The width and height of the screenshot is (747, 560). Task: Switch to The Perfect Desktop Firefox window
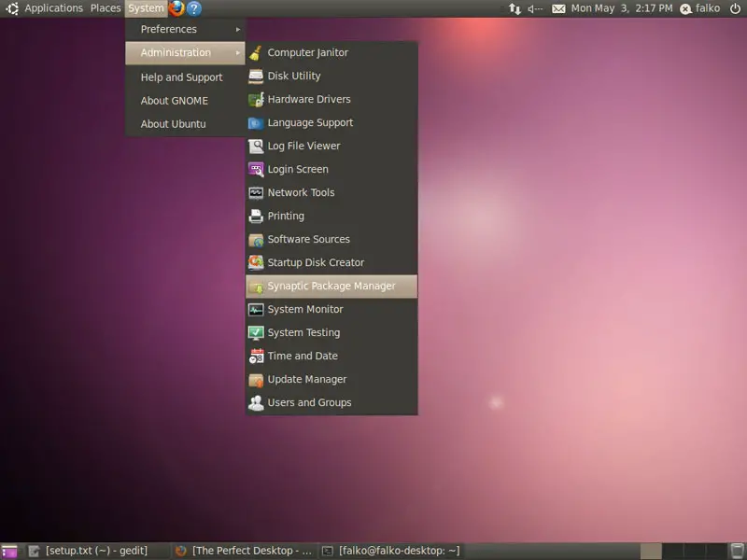(244, 551)
